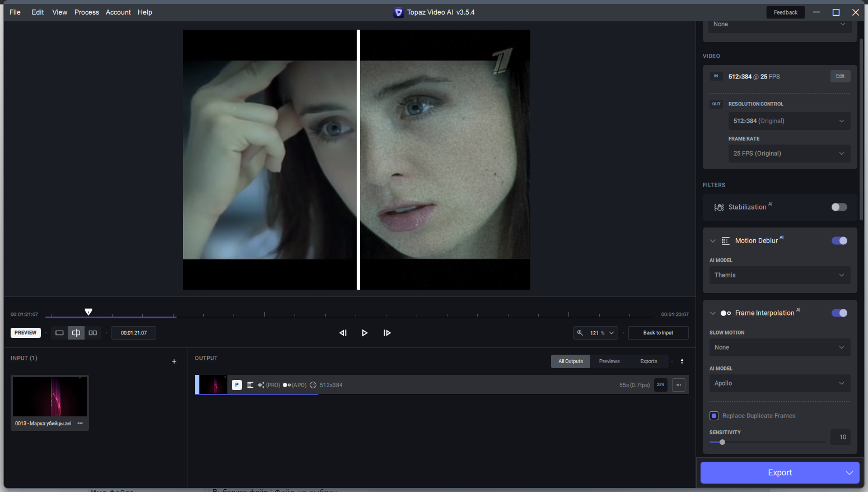This screenshot has width=868, height=492.
Task: Click the Frame Interpolation filter icon
Action: pos(725,313)
